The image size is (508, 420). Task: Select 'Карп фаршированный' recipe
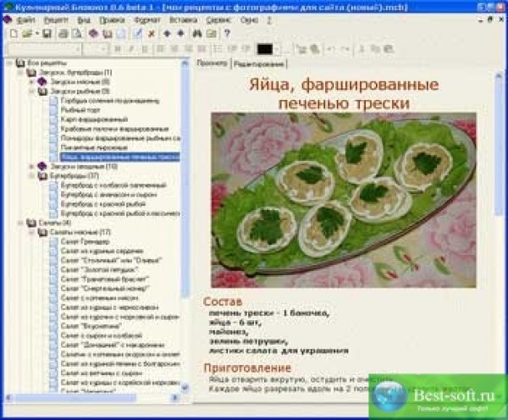(x=94, y=119)
